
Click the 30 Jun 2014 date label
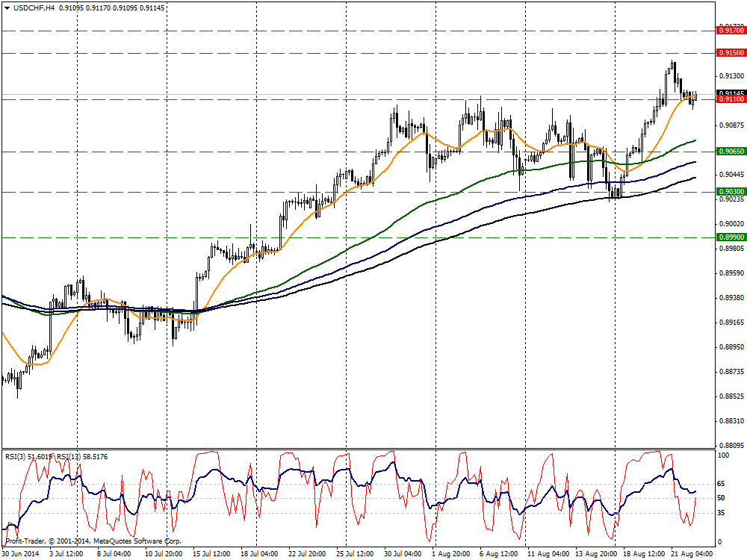click(22, 554)
